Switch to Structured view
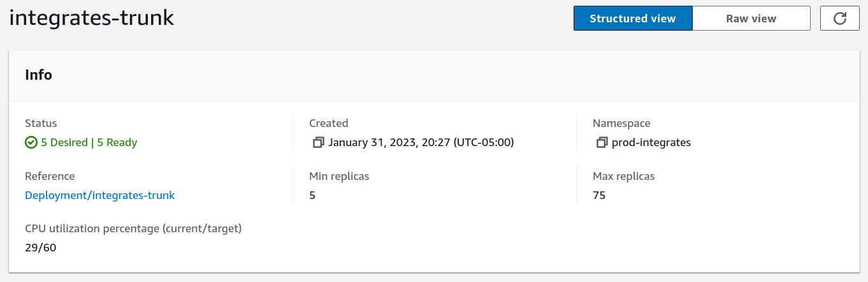This screenshot has height=282, width=868. pos(632,19)
